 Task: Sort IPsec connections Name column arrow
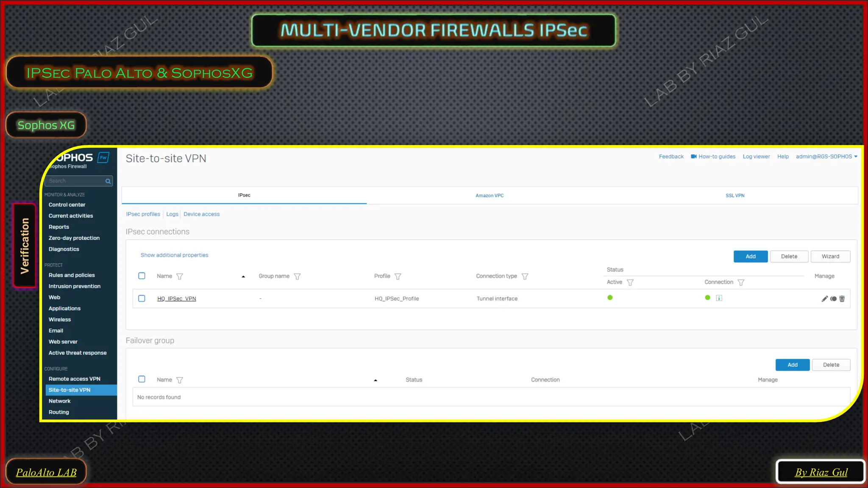pos(243,277)
